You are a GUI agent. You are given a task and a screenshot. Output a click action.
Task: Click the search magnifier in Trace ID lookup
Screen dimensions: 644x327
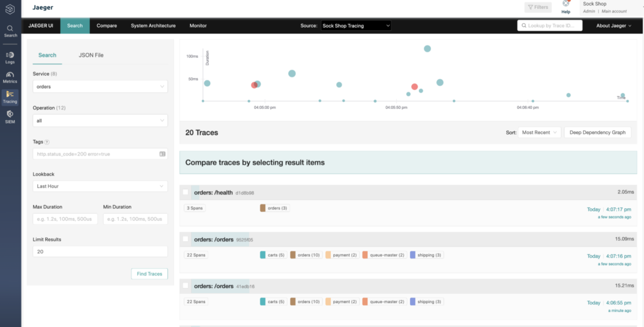tap(524, 26)
